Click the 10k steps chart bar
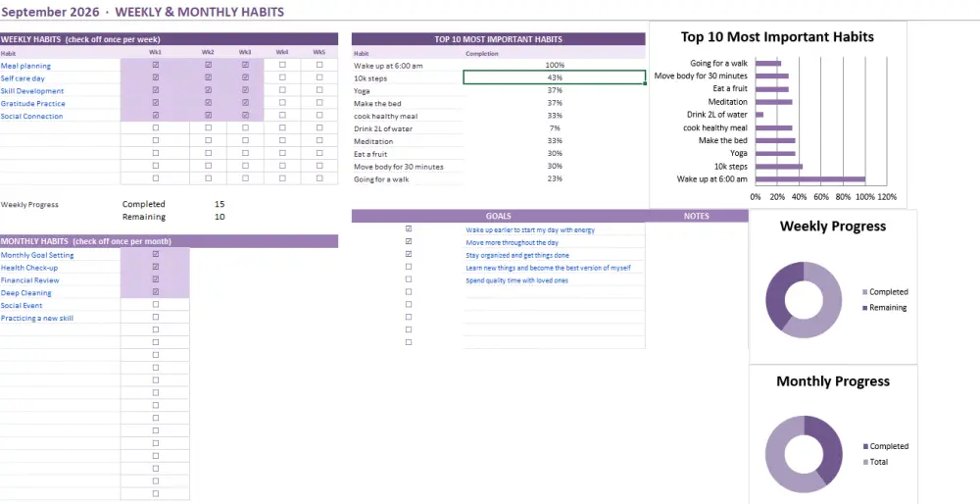This screenshot has width=980, height=504. [x=779, y=167]
